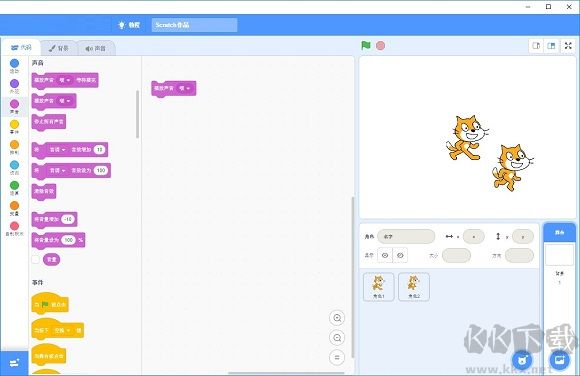This screenshot has height=376, width=580.
Task: Click the vertical arrow y-position icon
Action: [x=498, y=236]
